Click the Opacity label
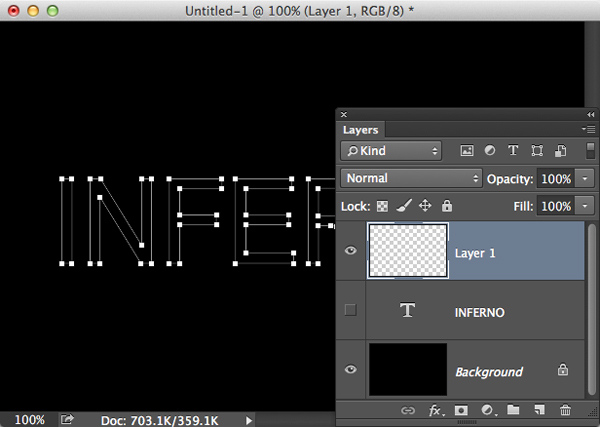The width and height of the screenshot is (600, 427). coord(510,179)
